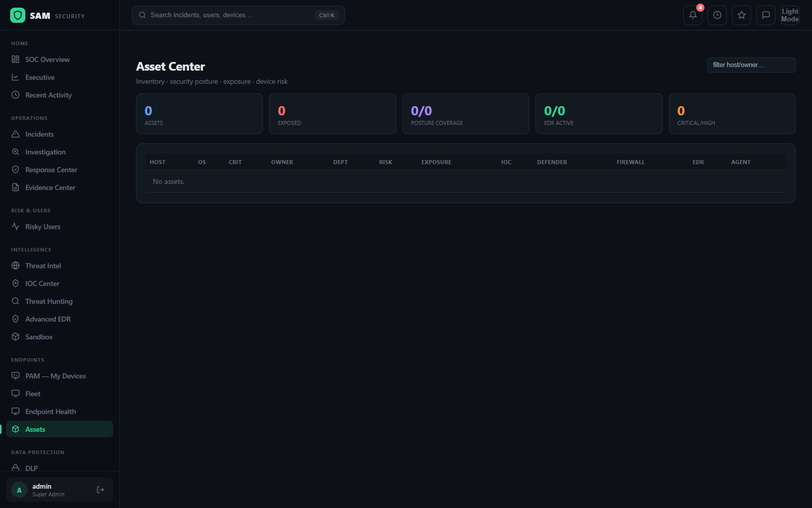This screenshot has height=508, width=812.
Task: Click the search magnifier icon
Action: coord(143,15)
